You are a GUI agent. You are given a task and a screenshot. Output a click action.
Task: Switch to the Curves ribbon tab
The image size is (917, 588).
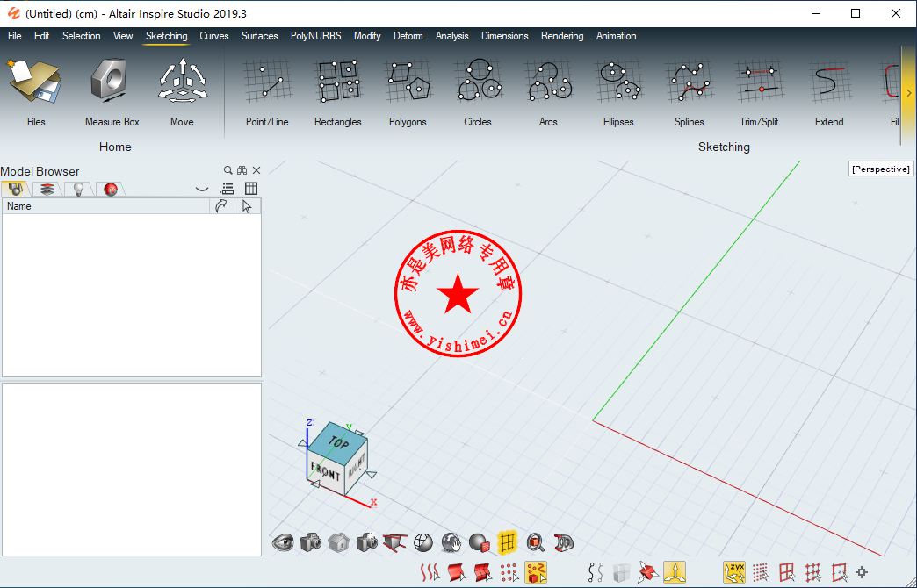(x=214, y=36)
